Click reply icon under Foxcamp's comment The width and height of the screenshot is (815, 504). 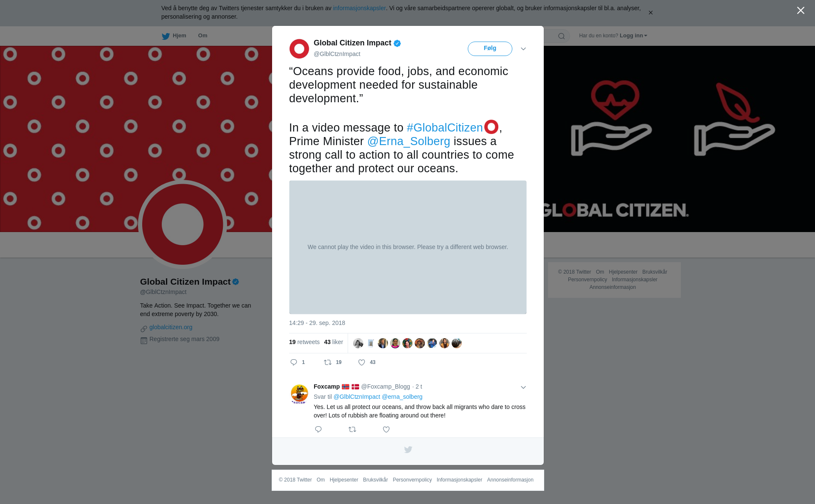[318, 429]
